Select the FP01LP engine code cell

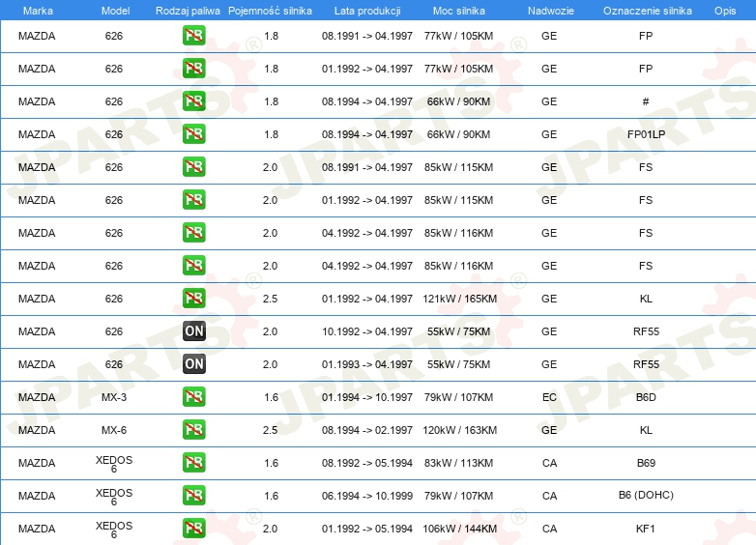[646, 134]
